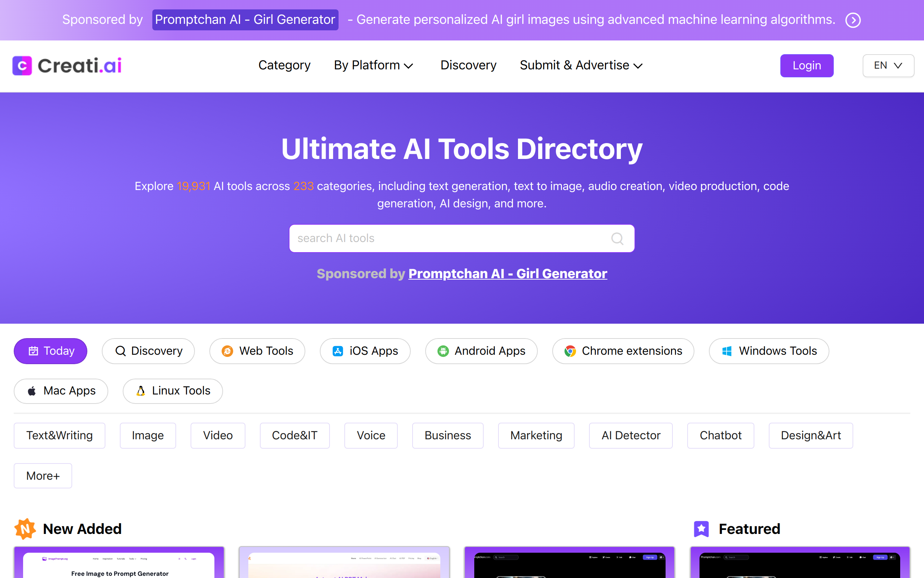Screen dimensions: 924x578
Task: Select the Today filter tab
Action: (51, 351)
